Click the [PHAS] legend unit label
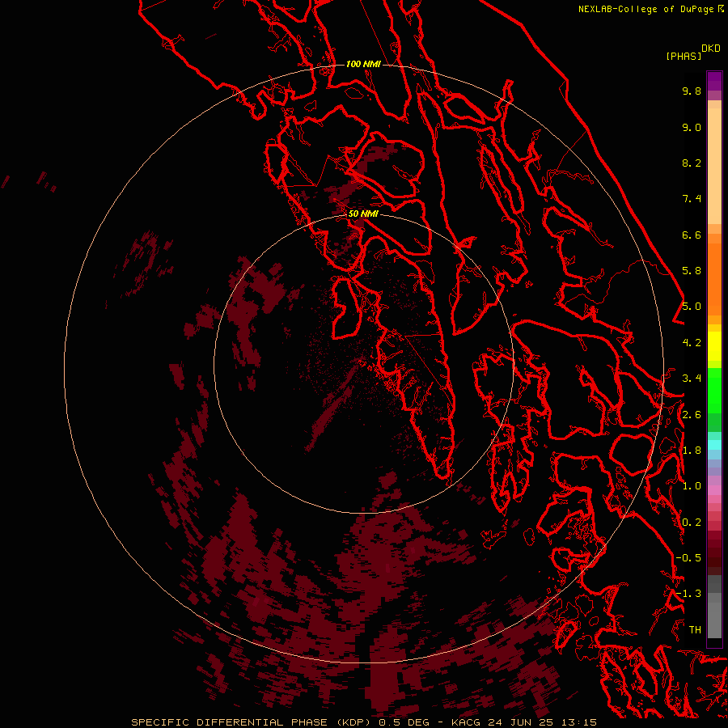This screenshot has width=728, height=728. point(684,56)
